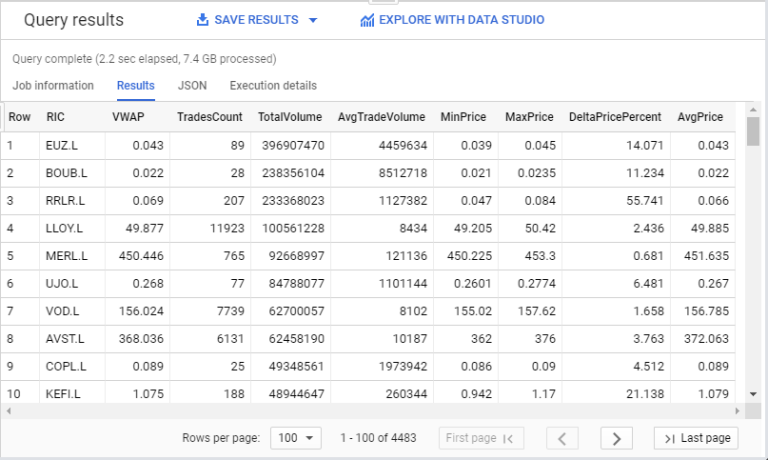Viewport: 768px width, 460px height.
Task: Click the vertical scrollbar of results table
Action: (x=752, y=133)
